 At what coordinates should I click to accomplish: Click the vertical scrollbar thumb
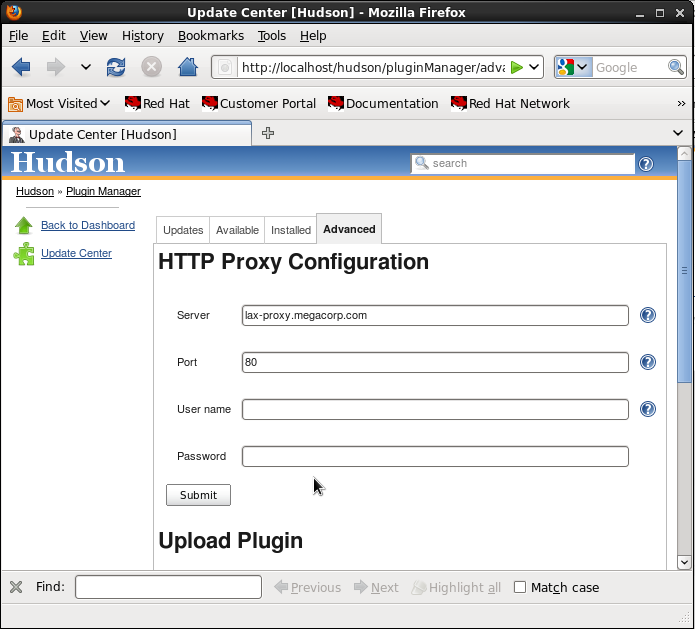tap(684, 270)
